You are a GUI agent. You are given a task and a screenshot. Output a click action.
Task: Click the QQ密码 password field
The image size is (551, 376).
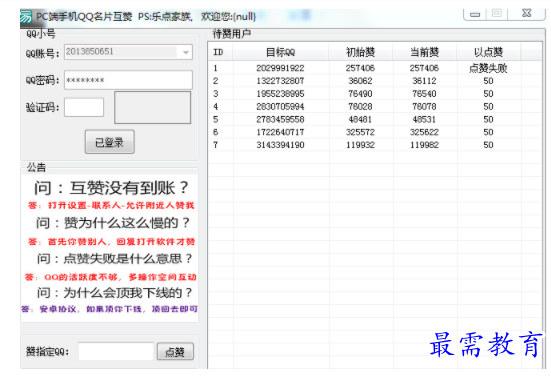[x=128, y=80]
